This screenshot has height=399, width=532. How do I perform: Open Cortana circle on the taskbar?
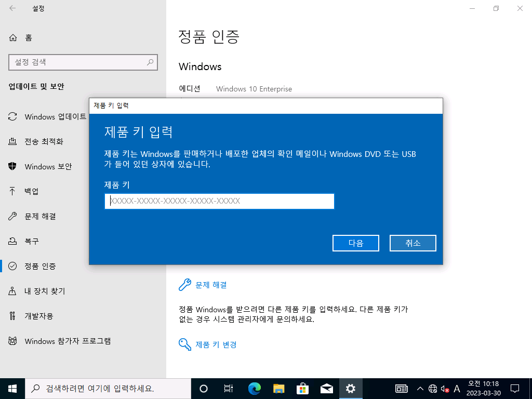[203, 389]
